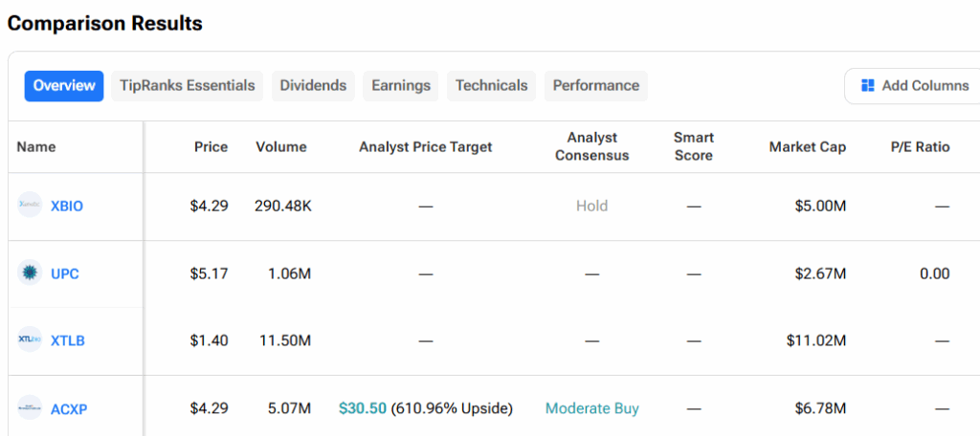Screen dimensions: 980x436
Task: Click the Moderate Buy consensus for ACXP
Action: click(x=591, y=408)
